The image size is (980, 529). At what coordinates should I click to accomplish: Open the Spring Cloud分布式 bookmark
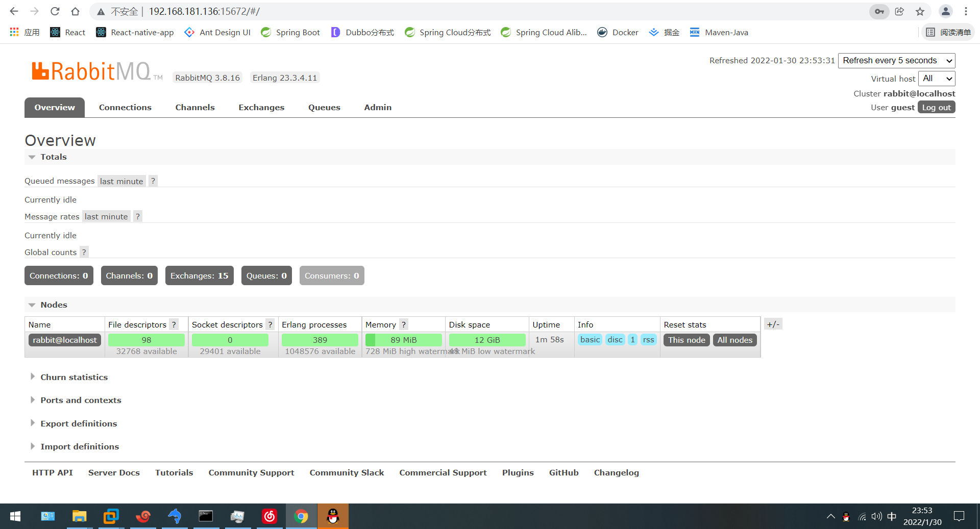click(448, 32)
